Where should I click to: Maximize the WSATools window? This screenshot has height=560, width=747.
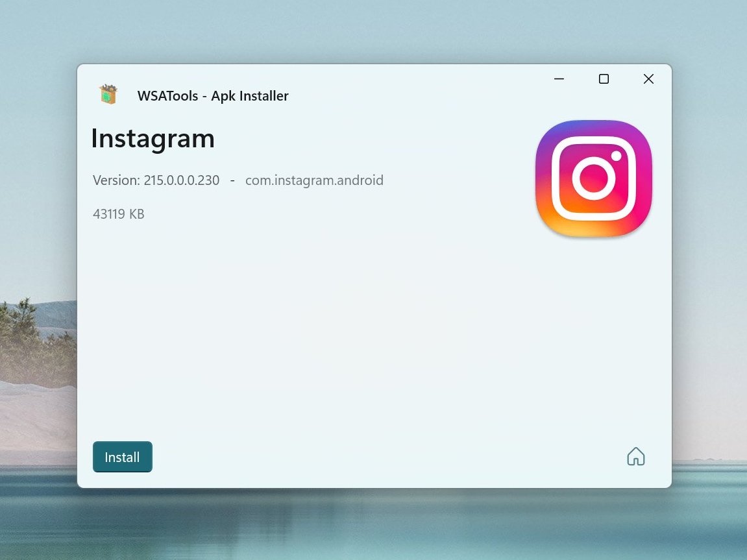(604, 79)
